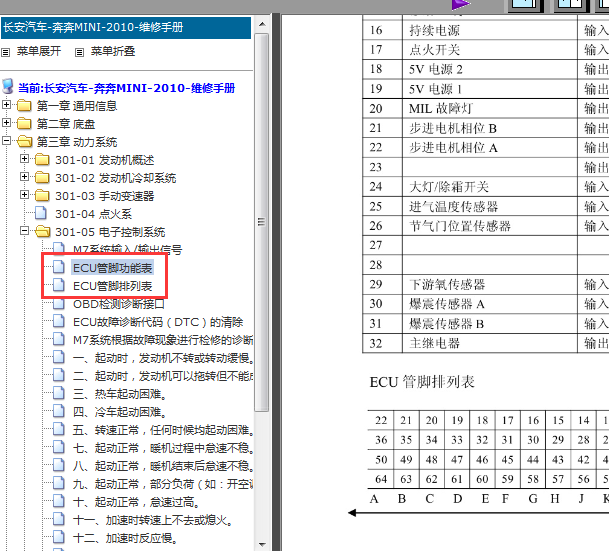Image resolution: width=609 pixels, height=551 pixels.
Task: Collapse the 301-05 电子控制系统 node
Action: point(24,231)
